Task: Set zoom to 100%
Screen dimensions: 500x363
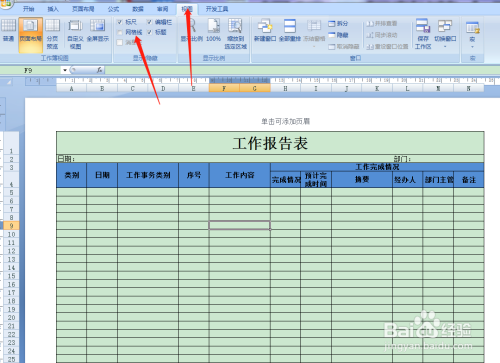Action: coord(213,32)
